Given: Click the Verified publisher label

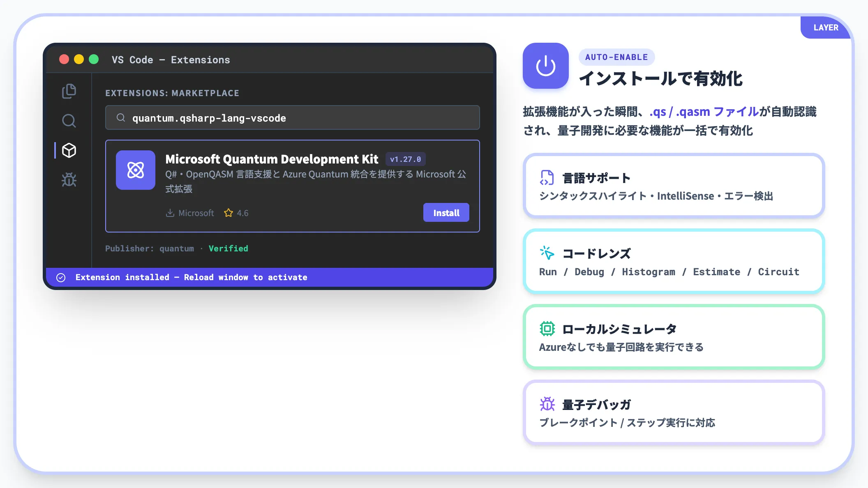Looking at the screenshot, I should [x=229, y=249].
